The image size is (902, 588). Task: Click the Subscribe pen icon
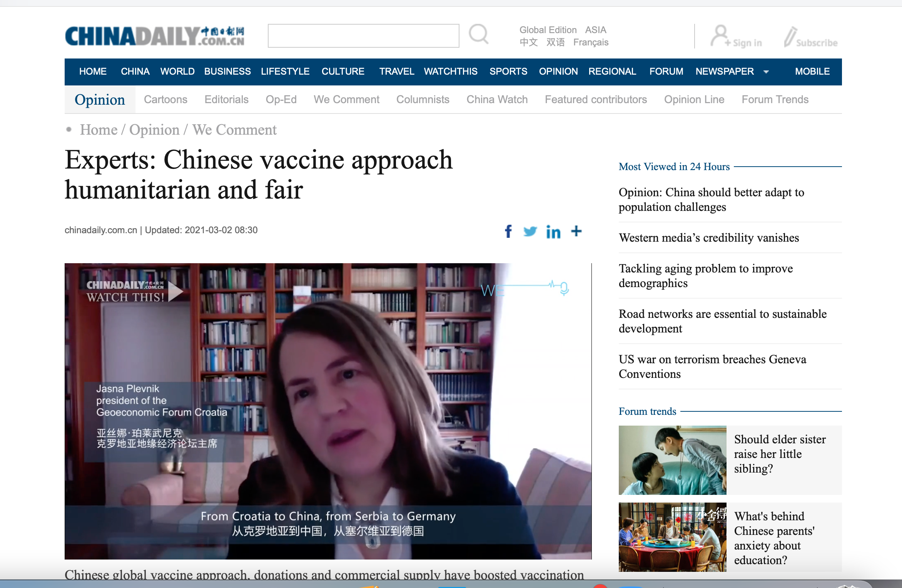click(790, 37)
